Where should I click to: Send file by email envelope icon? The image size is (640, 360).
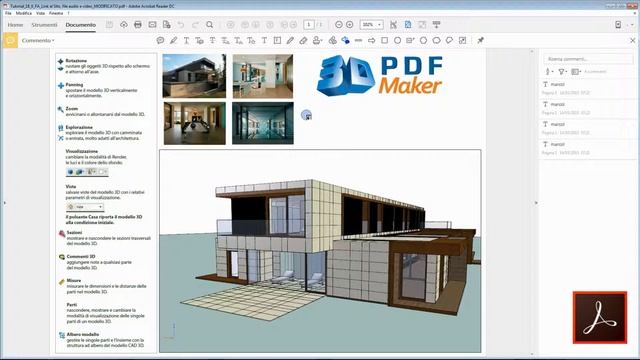[152, 25]
